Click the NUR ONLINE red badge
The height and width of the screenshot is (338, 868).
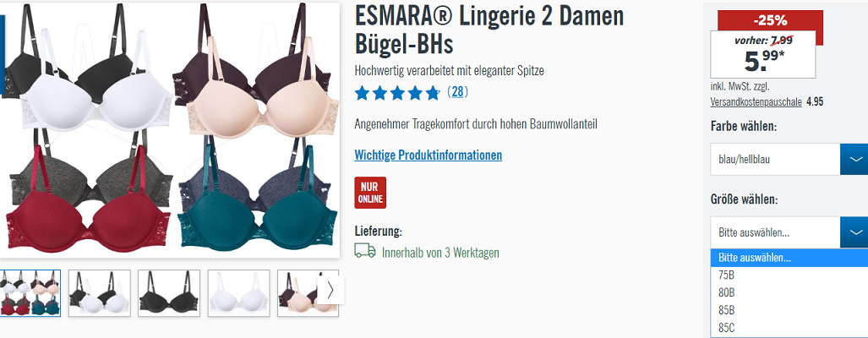[x=370, y=193]
